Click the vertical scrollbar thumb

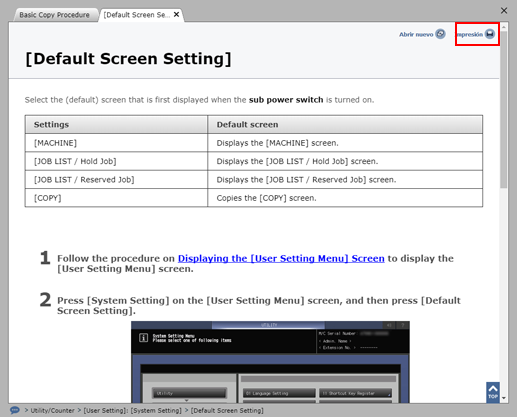point(504,109)
